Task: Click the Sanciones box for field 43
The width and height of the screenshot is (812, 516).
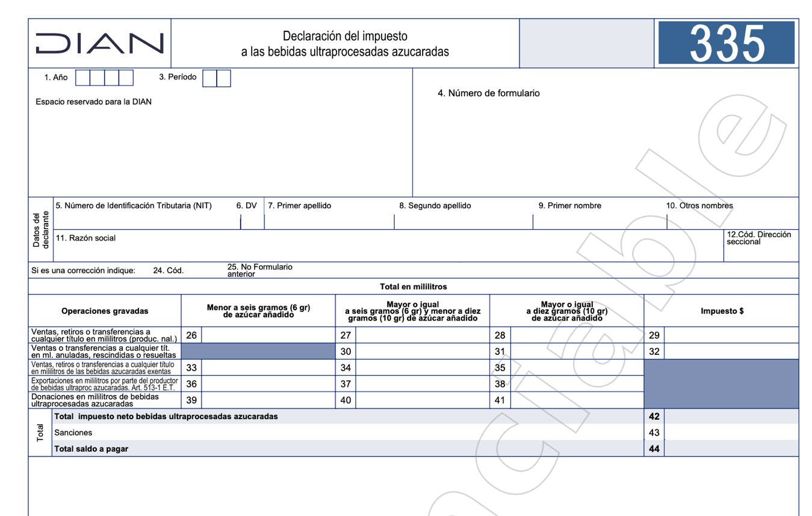Action: click(731, 433)
